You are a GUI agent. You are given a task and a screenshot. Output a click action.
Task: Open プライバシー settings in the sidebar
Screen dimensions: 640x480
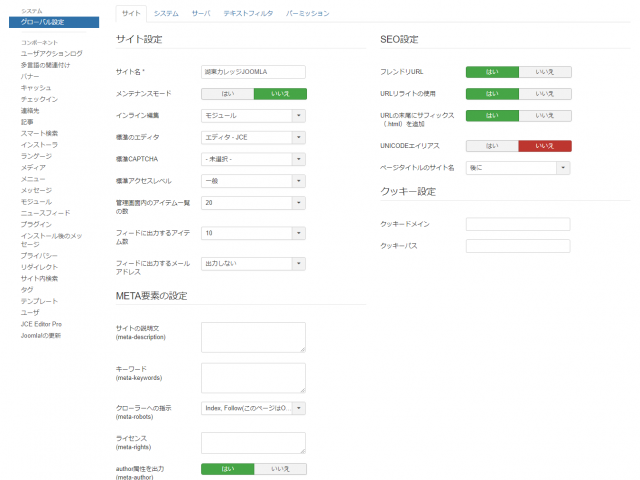[x=39, y=256]
